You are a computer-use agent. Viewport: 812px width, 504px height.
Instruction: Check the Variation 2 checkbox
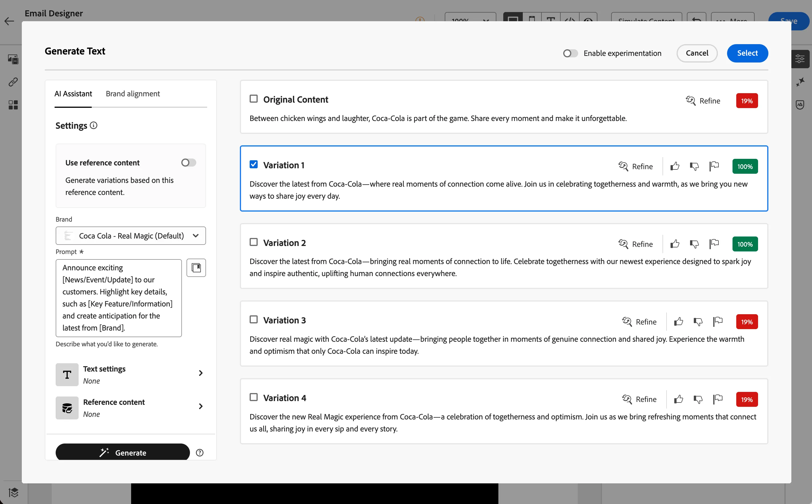point(254,242)
